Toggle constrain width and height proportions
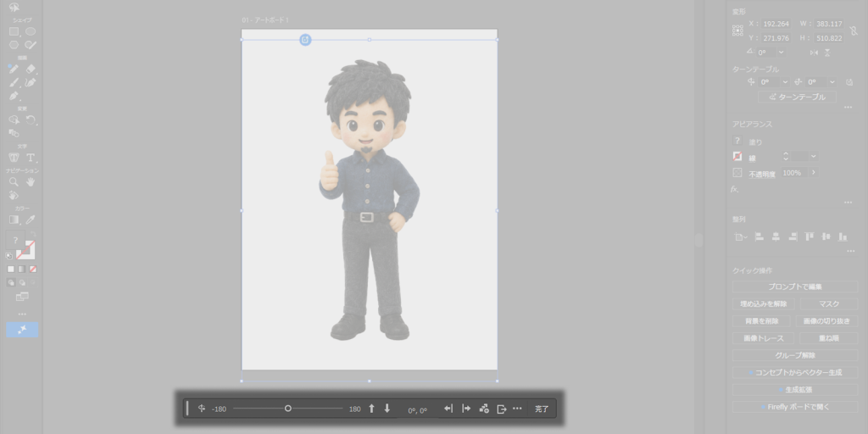The height and width of the screenshot is (434, 868). (854, 31)
